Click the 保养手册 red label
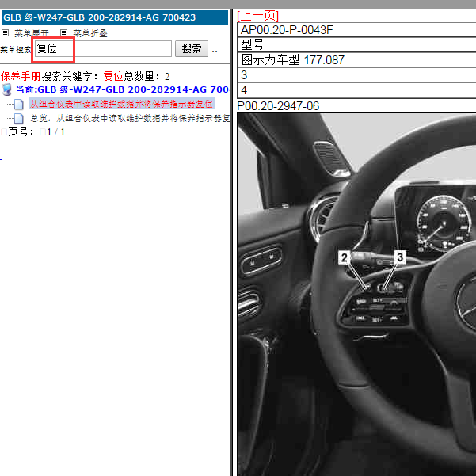Image resolution: width=476 pixels, height=476 pixels. pos(21,76)
